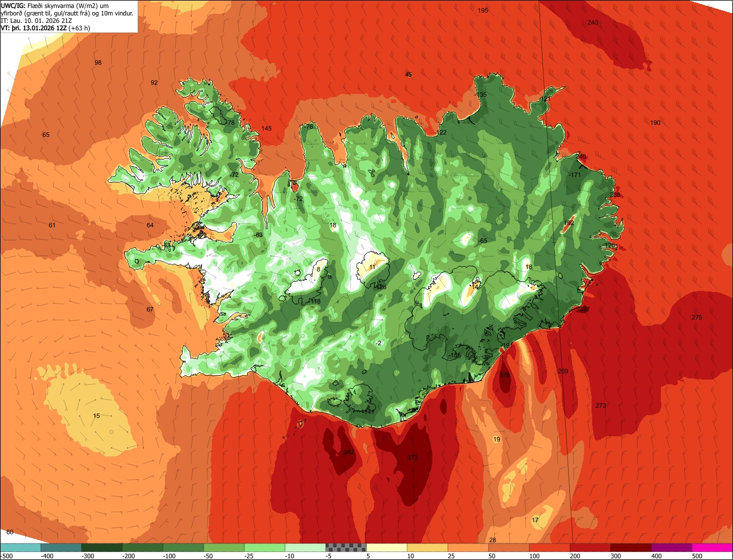Click the legend swatch between 300 and 400

(x=630, y=547)
